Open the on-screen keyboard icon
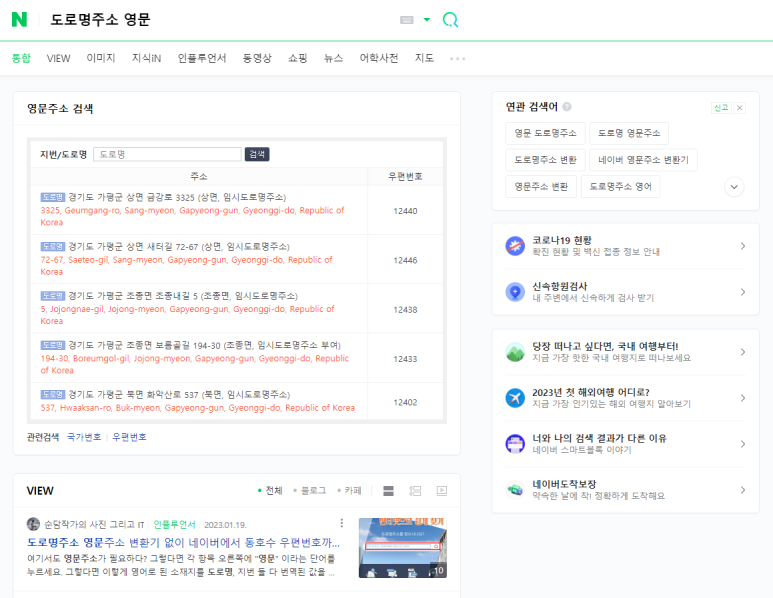The height and width of the screenshot is (598, 773). (x=407, y=20)
